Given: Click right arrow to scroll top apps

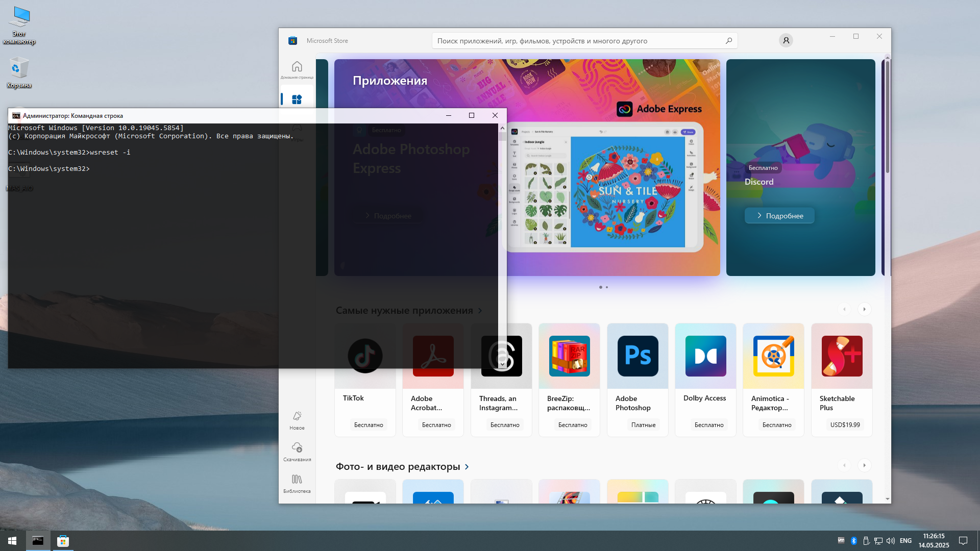Looking at the screenshot, I should point(865,309).
